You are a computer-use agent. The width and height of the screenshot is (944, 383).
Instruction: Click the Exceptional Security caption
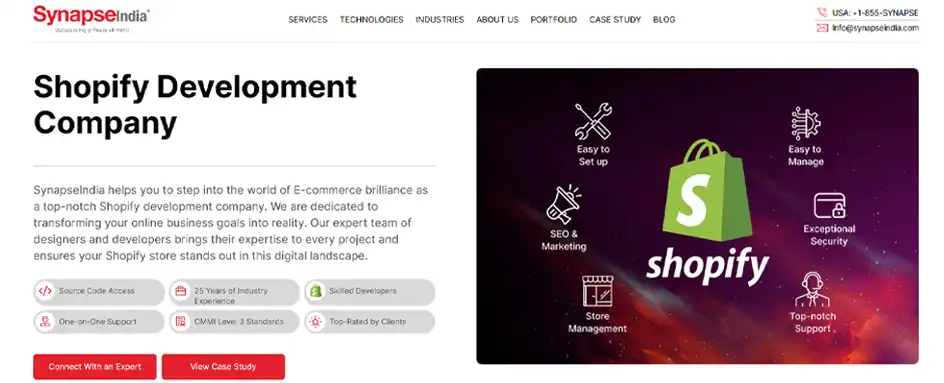click(x=829, y=235)
